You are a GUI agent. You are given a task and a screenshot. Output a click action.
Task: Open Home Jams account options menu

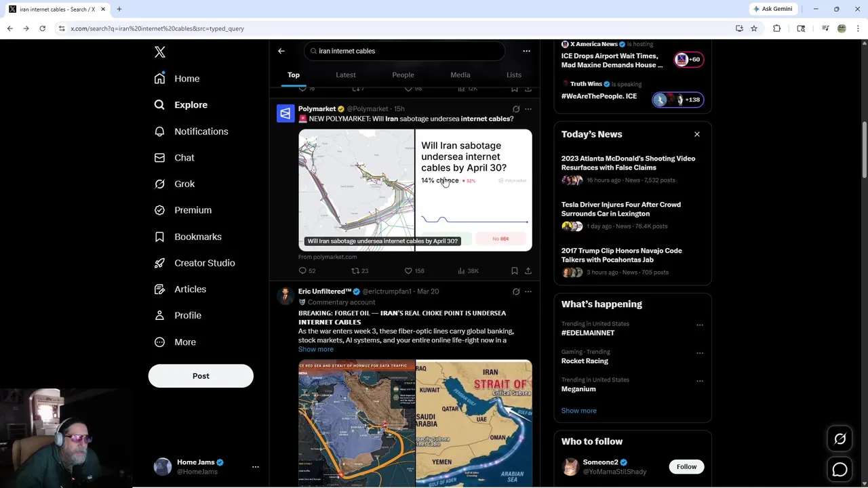coord(256,467)
